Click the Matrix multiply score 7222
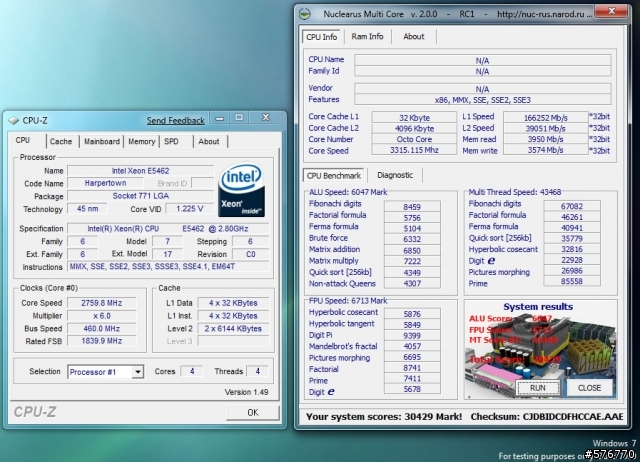The image size is (640, 462). click(x=412, y=261)
